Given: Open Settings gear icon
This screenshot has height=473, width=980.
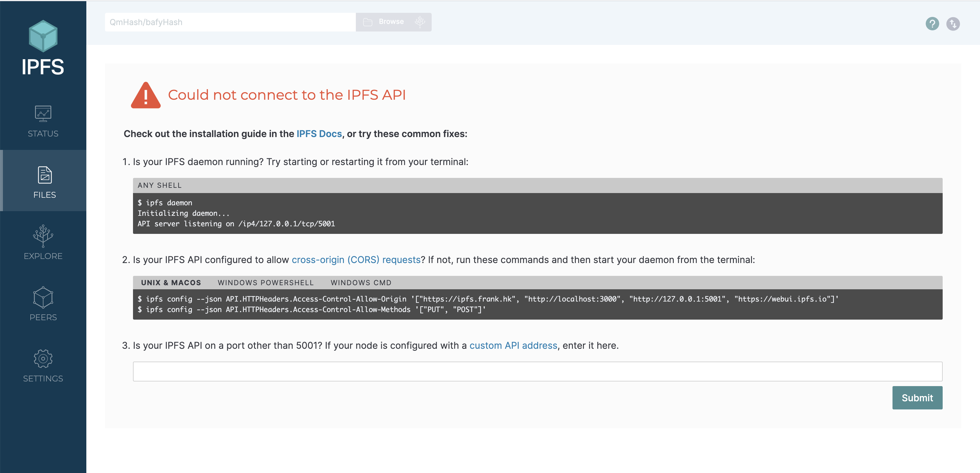Looking at the screenshot, I should [x=43, y=359].
